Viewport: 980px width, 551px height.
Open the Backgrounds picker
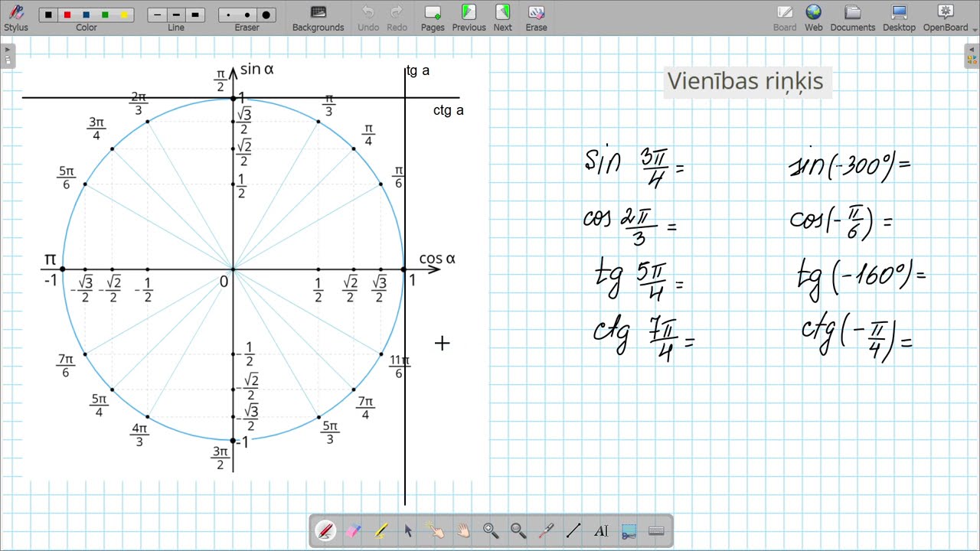(x=318, y=17)
